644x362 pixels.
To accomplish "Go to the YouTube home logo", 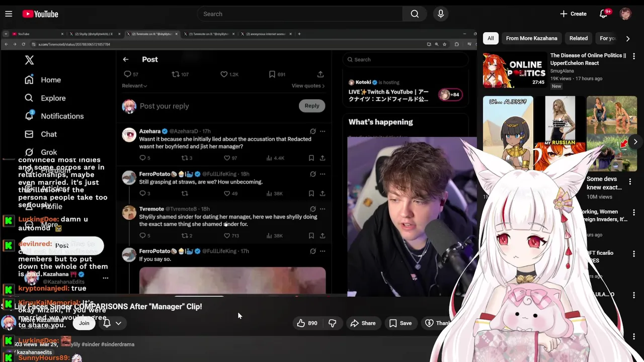I will 40,14.
